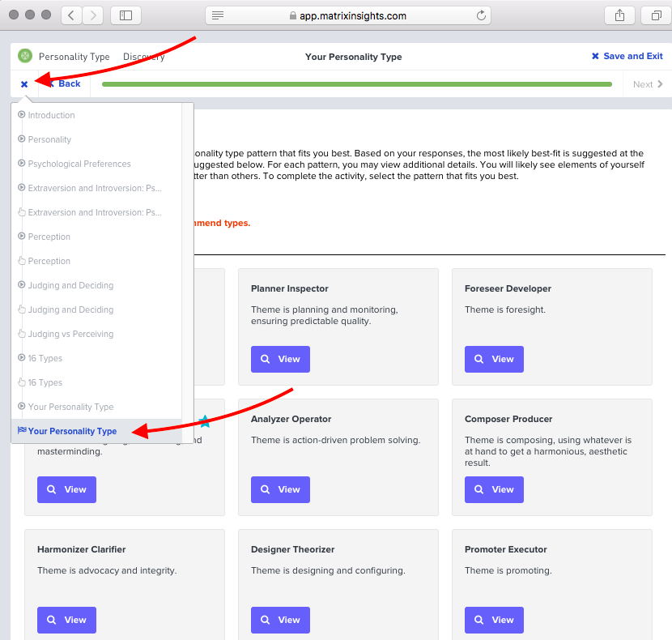Click the Foreseer Developer card title

tap(508, 288)
